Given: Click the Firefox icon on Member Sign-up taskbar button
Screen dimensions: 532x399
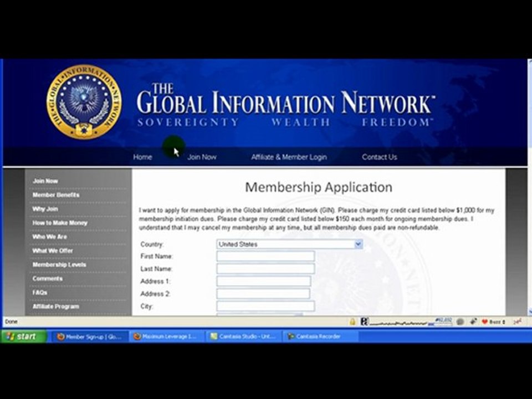Looking at the screenshot, I should 61,336.
